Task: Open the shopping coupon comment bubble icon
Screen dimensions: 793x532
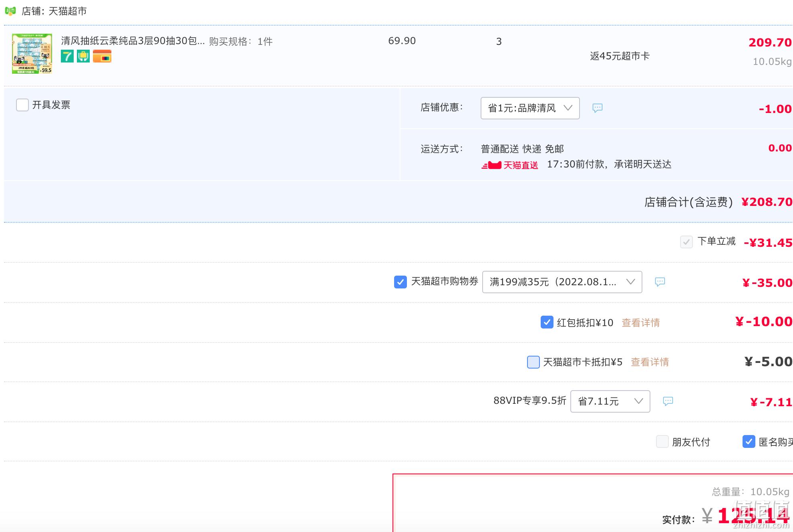Action: click(660, 282)
